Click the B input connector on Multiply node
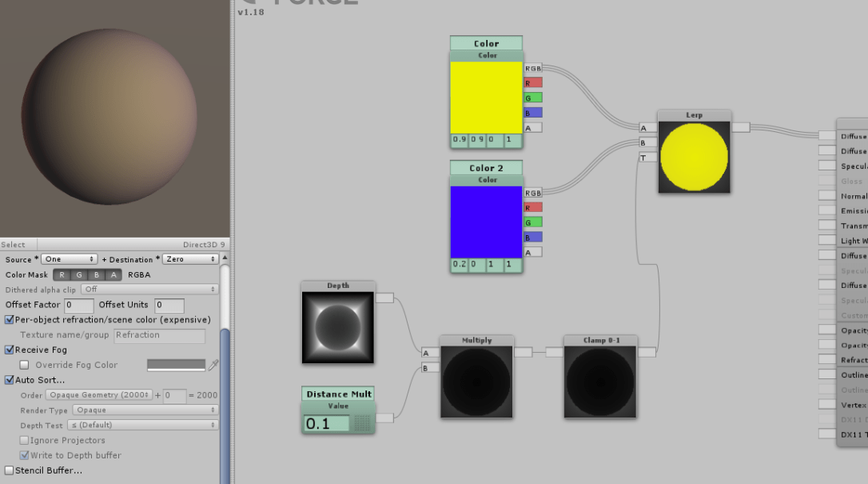 coord(430,368)
